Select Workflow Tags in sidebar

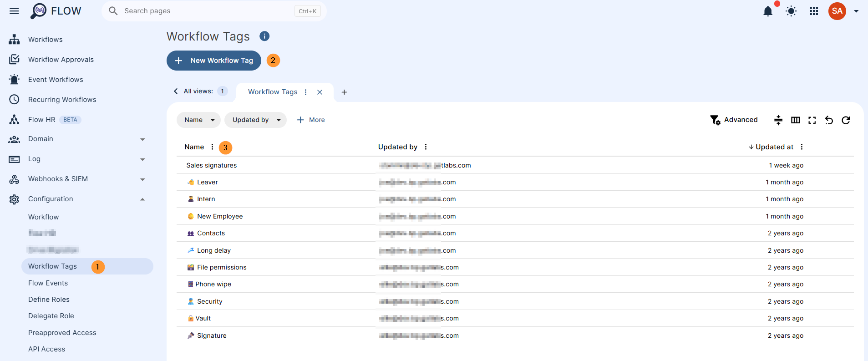(x=87, y=266)
